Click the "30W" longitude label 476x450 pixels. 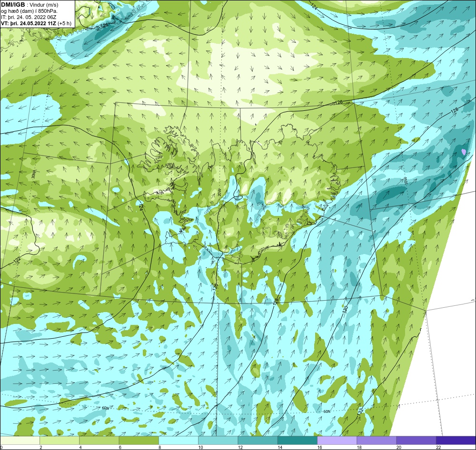pyautogui.click(x=33, y=175)
